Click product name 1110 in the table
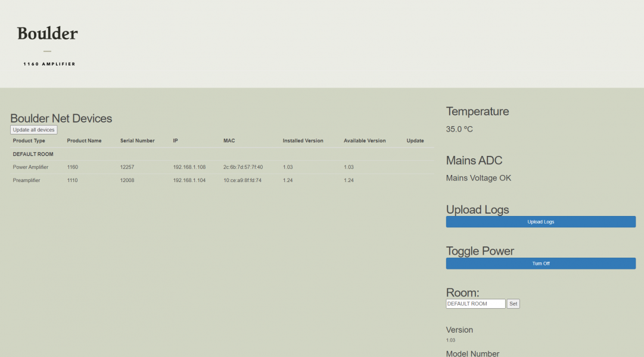Screen dimensions: 644x357 [72, 180]
